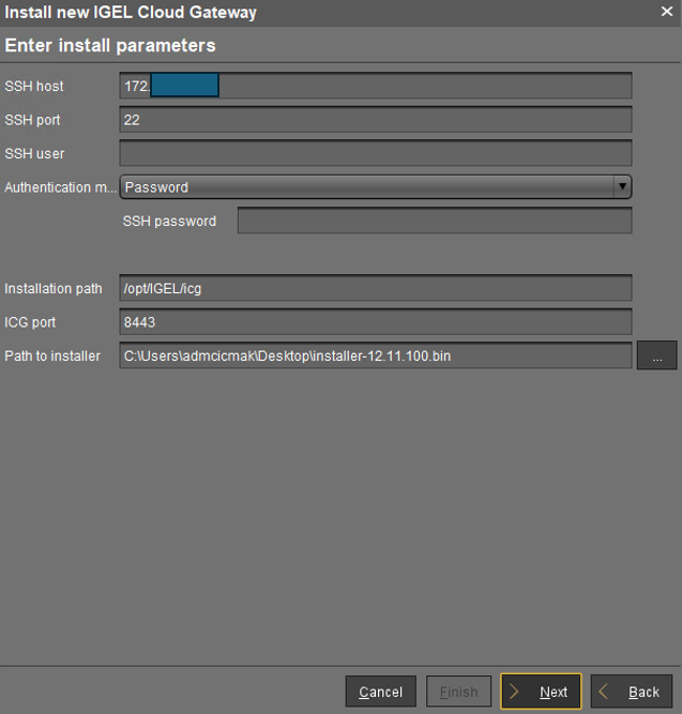Image resolution: width=682 pixels, height=714 pixels.
Task: Click the SSH host label
Action: [34, 86]
